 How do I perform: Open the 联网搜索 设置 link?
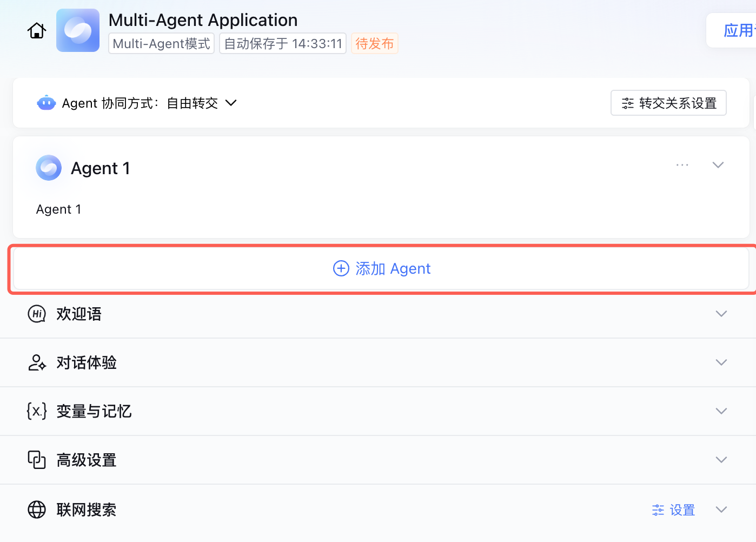[x=674, y=510]
